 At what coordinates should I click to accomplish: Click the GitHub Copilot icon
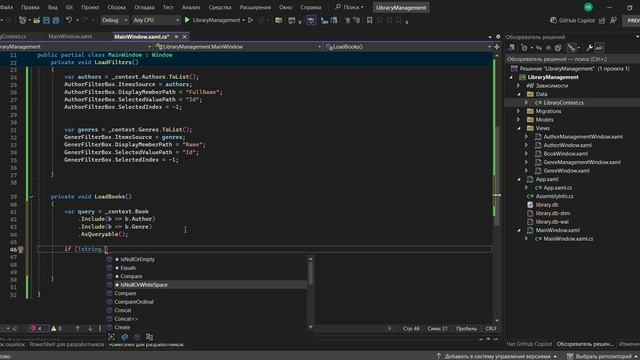553,20
